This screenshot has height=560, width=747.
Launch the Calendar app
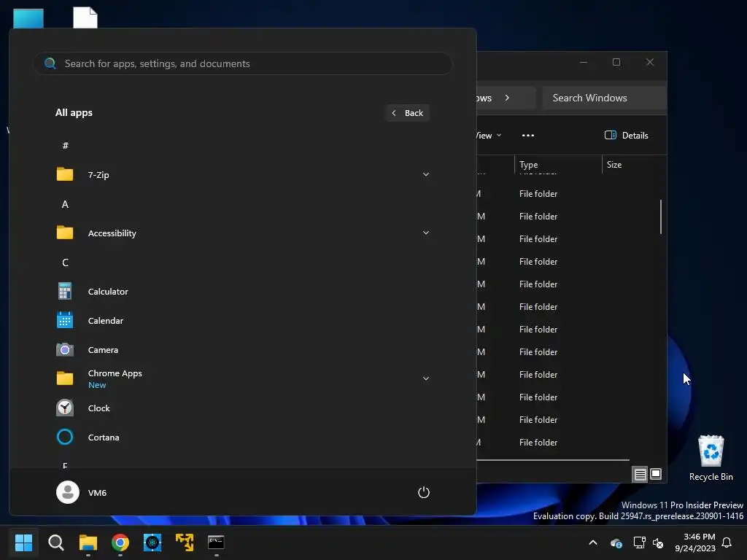(242, 321)
